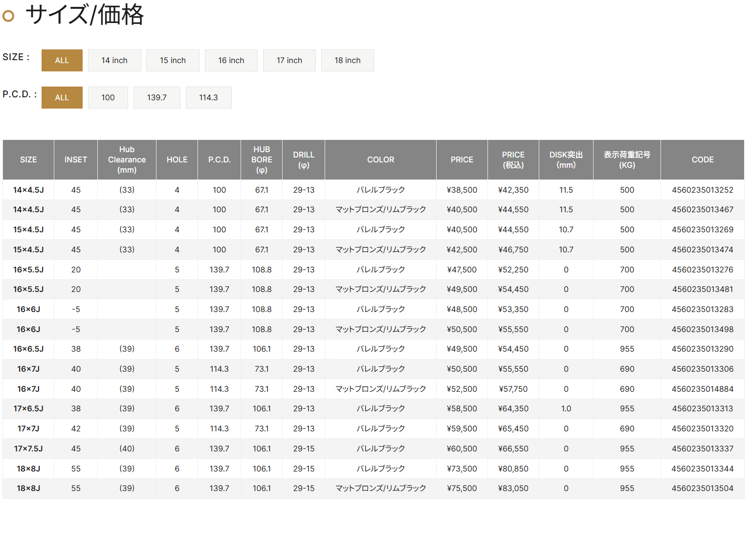Pick the 18 inch size option

pyautogui.click(x=347, y=60)
